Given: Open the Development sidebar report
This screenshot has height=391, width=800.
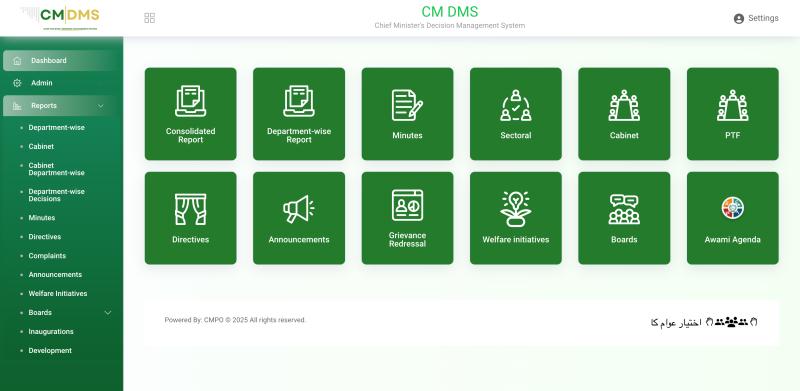Looking at the screenshot, I should [x=50, y=351].
